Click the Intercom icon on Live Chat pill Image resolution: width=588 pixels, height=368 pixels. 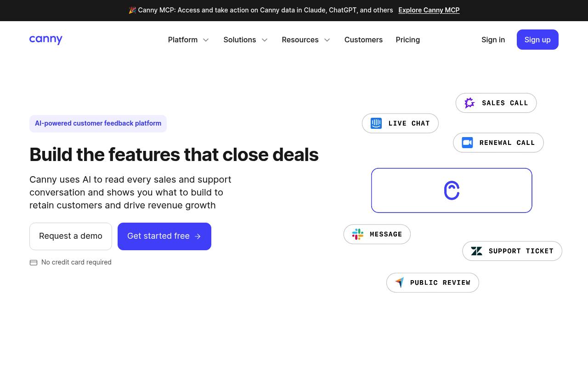click(x=376, y=123)
